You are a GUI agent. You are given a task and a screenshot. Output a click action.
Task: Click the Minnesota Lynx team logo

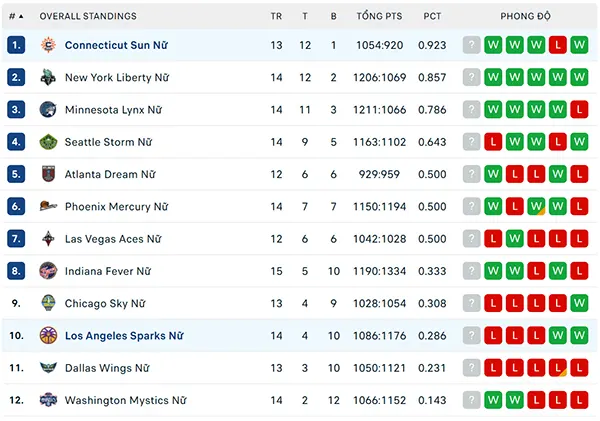(48, 109)
